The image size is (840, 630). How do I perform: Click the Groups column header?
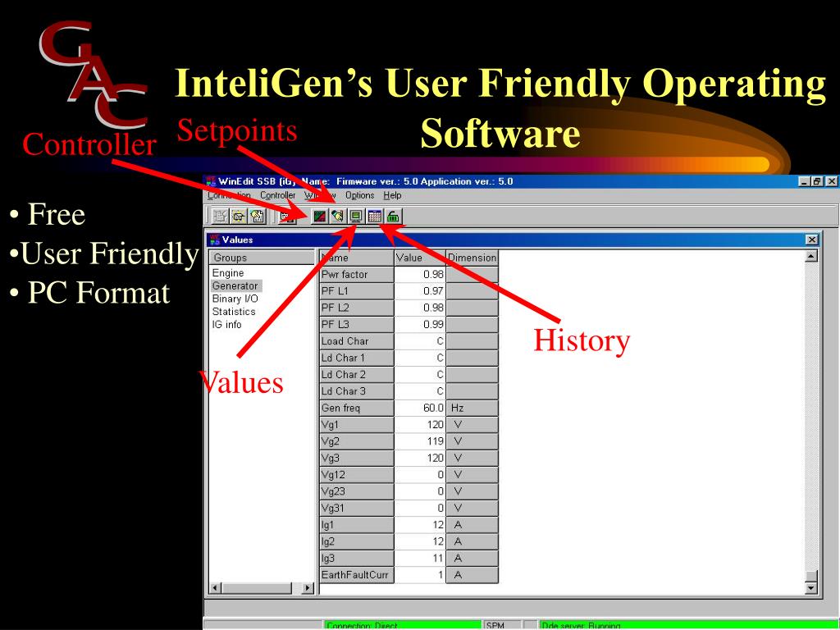coord(262,258)
